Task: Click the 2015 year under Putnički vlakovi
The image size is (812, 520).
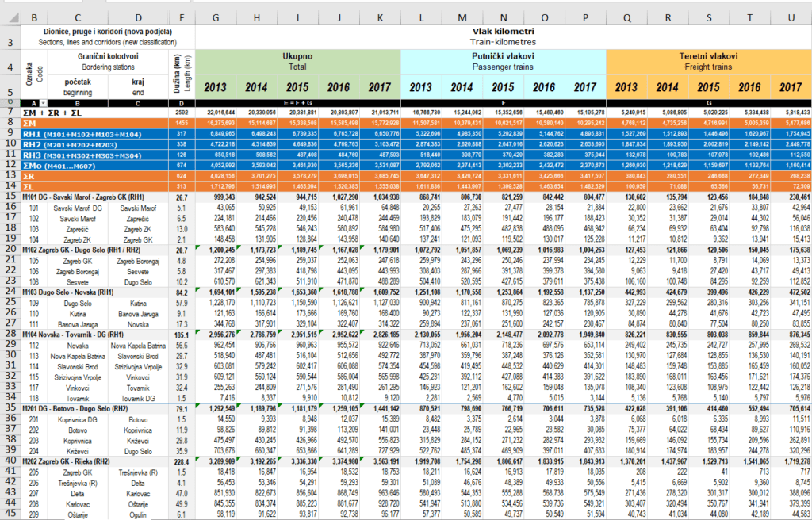Action: 503,87
